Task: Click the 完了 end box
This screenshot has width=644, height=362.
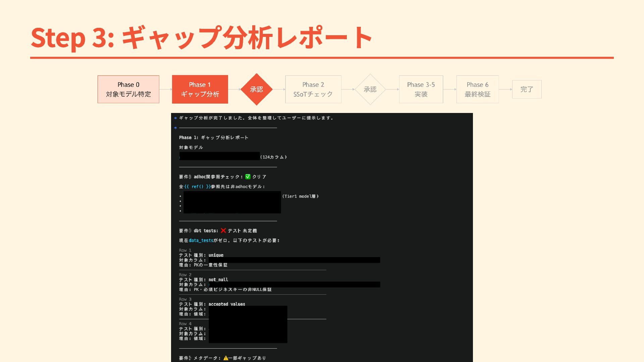Action: point(527,89)
